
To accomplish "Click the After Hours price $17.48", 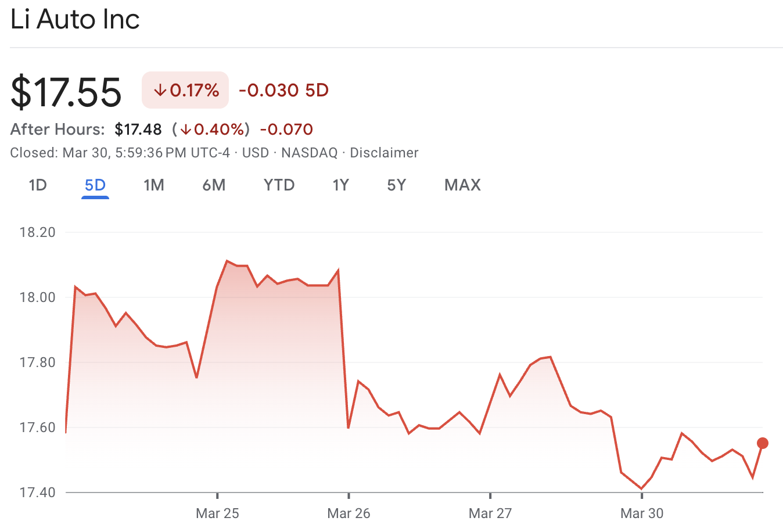I will [x=139, y=130].
